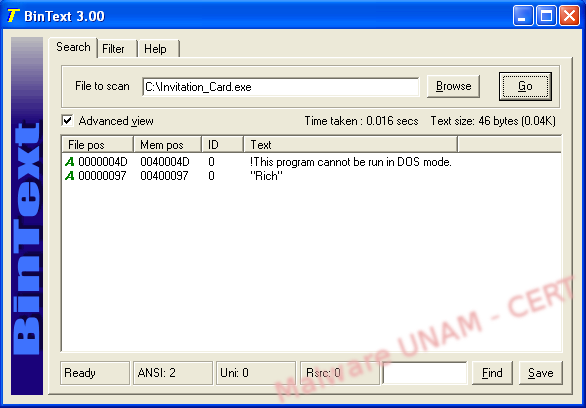586x408 pixels.
Task: Sort by the Mem pos column header
Action: click(167, 145)
